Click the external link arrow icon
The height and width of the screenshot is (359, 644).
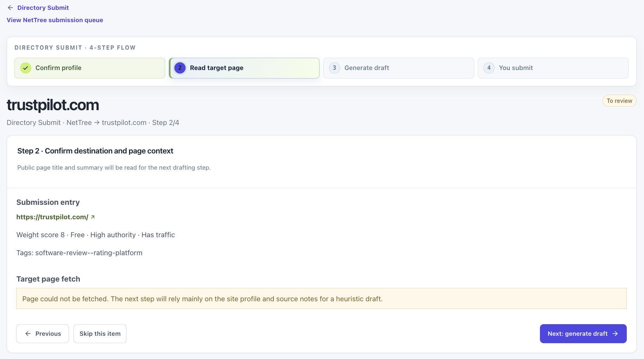point(93,217)
